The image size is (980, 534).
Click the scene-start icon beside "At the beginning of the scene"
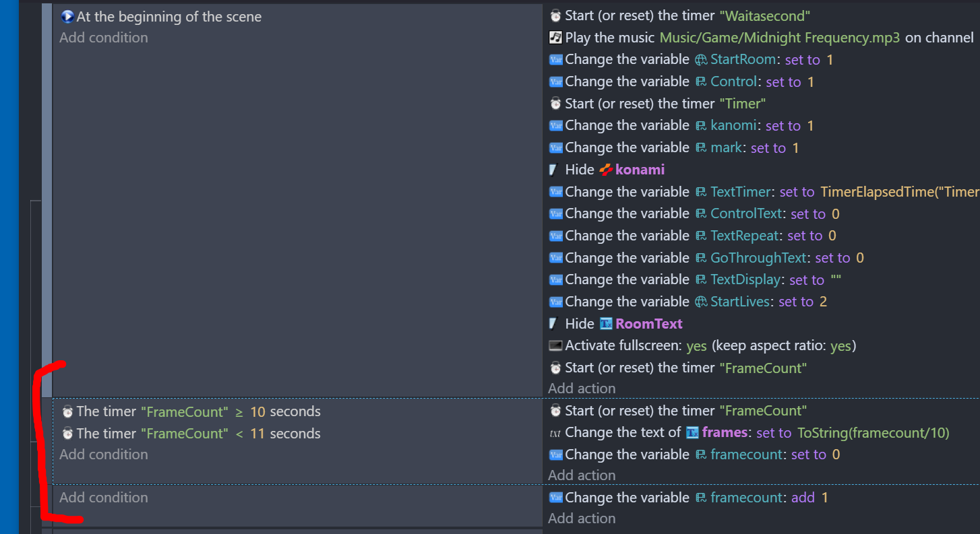(67, 17)
